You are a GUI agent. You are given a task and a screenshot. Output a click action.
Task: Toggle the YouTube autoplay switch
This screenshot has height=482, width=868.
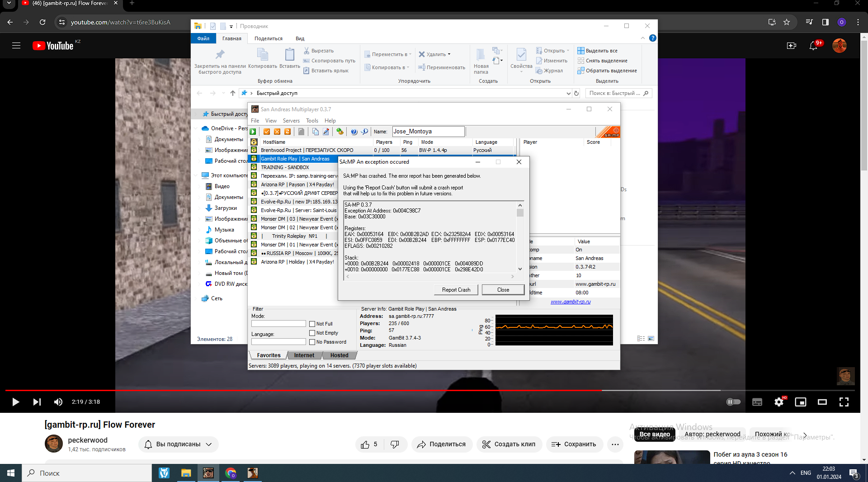click(x=733, y=402)
